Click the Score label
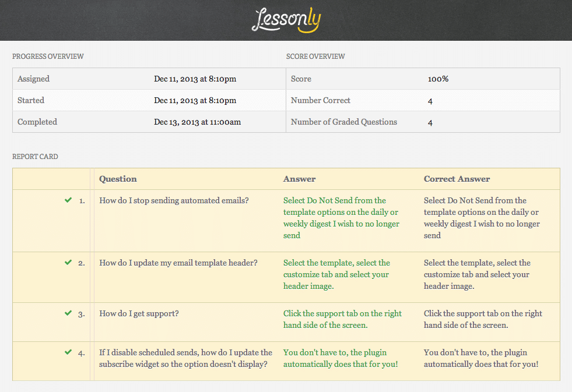The height and width of the screenshot is (392, 572). pyautogui.click(x=301, y=79)
